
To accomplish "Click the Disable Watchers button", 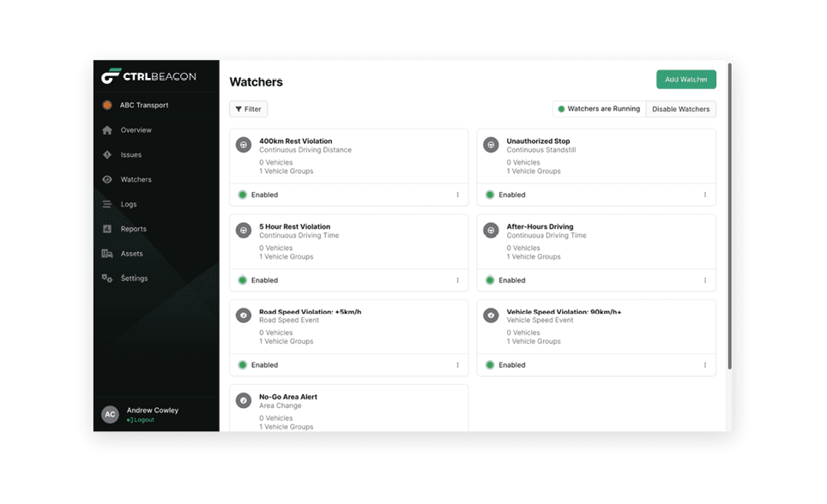I will tap(680, 109).
